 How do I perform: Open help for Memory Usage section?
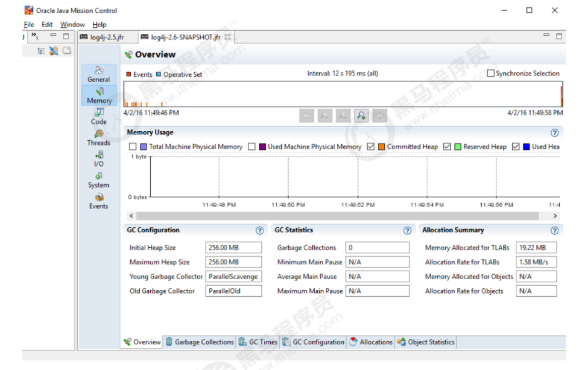tap(555, 133)
